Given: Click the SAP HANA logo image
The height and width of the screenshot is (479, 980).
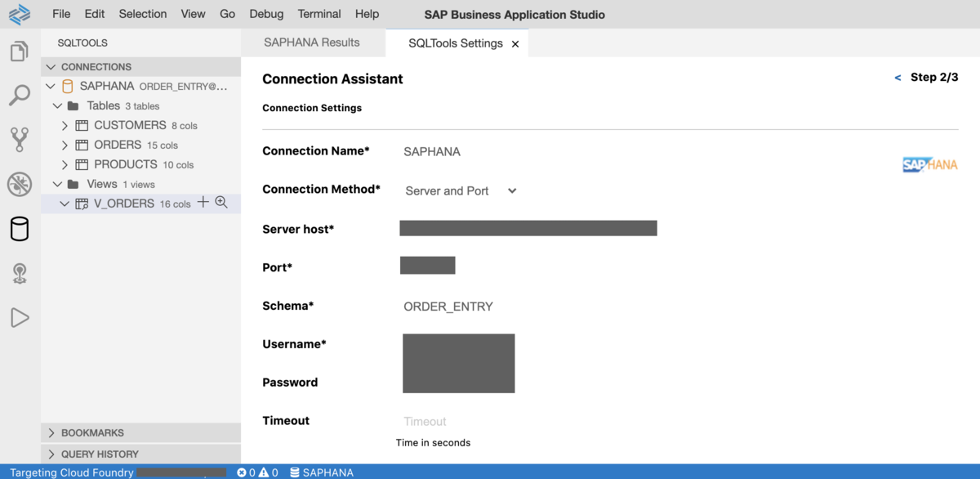Looking at the screenshot, I should [x=929, y=165].
